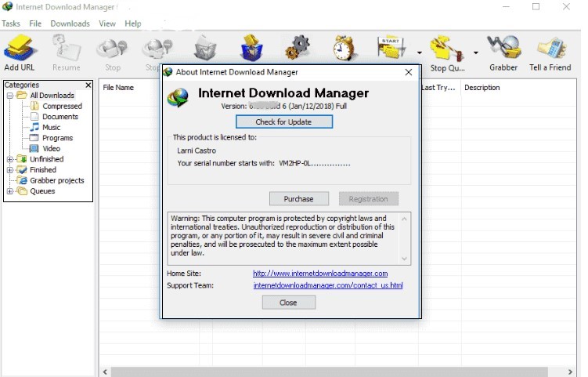Open dropdown arrow next to Start Queue

coord(419,53)
